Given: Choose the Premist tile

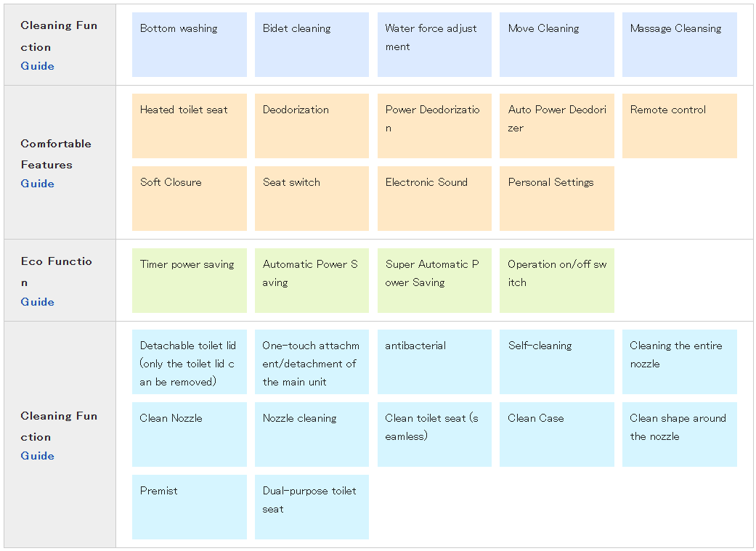Looking at the screenshot, I should (x=189, y=507).
